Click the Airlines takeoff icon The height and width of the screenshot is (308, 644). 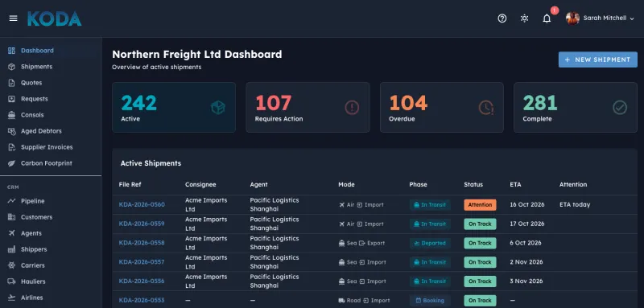11,298
